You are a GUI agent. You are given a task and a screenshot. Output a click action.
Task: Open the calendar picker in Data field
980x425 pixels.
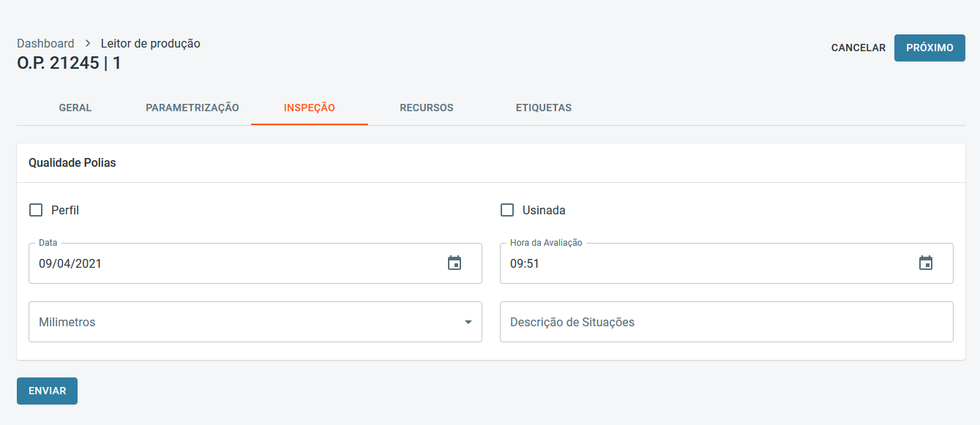pyautogui.click(x=455, y=263)
